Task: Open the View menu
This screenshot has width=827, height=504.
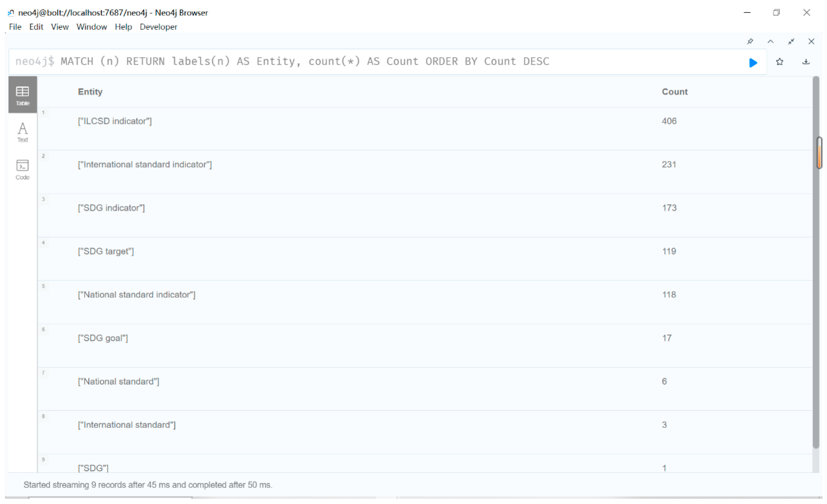Action: 60,27
